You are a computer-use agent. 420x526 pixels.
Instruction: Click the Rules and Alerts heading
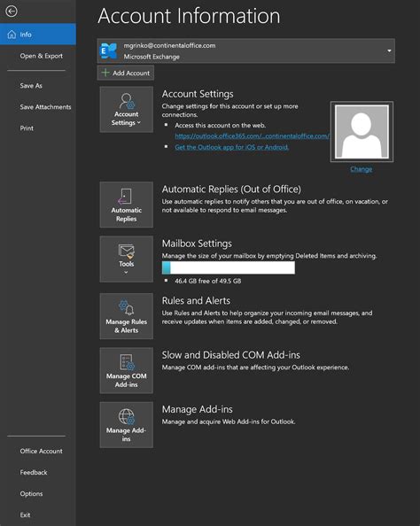point(196,300)
